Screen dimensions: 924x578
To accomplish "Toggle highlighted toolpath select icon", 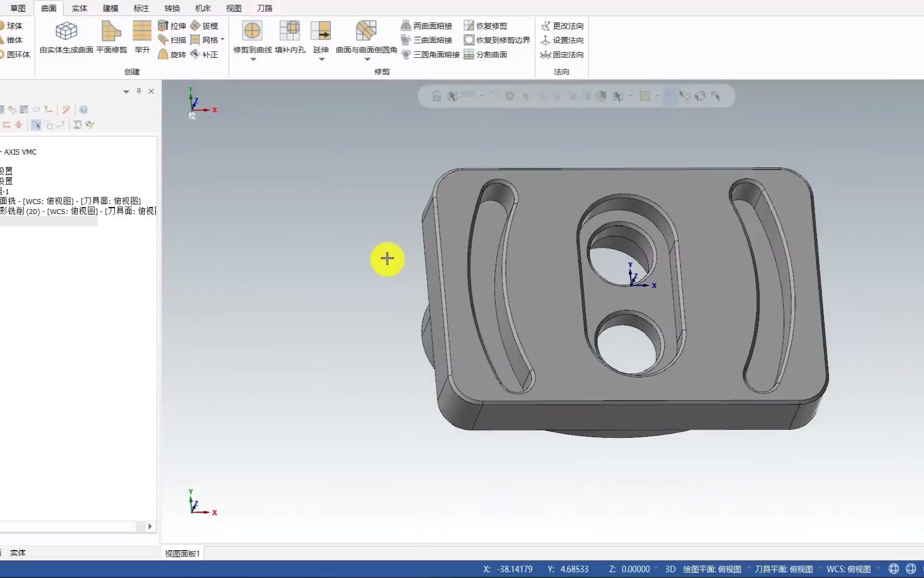I will pyautogui.click(x=36, y=125).
